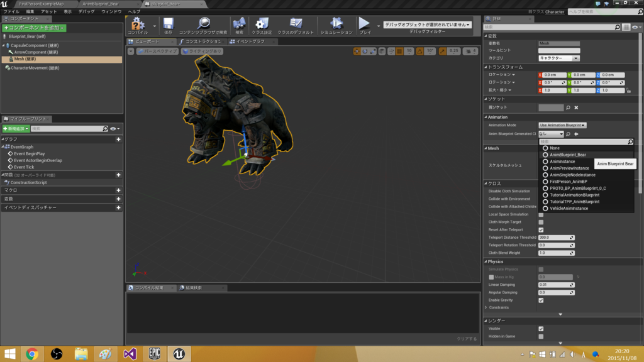Viewport: 644px width, 362px height.
Task: Toggle rotation snap angle icon in viewport
Action: (x=419, y=52)
